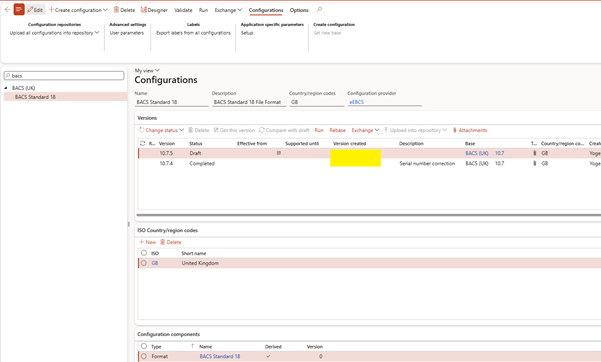Screen dimensions: 601x362
Task: Select the GB row radio circle
Action: coord(144,263)
